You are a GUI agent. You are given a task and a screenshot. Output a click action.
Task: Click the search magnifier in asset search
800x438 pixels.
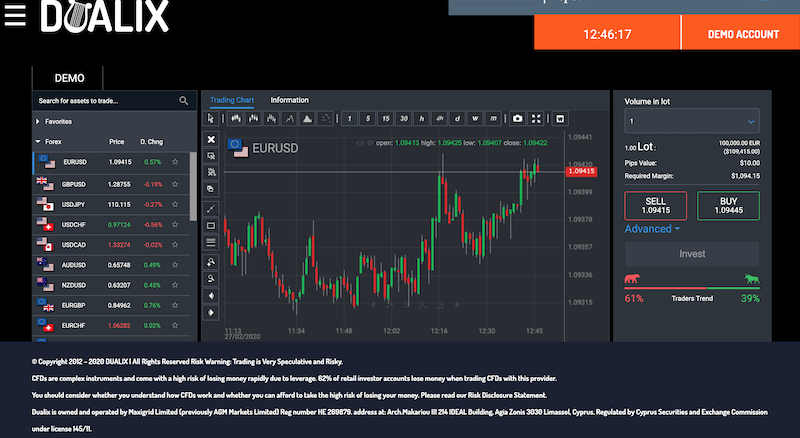[184, 101]
